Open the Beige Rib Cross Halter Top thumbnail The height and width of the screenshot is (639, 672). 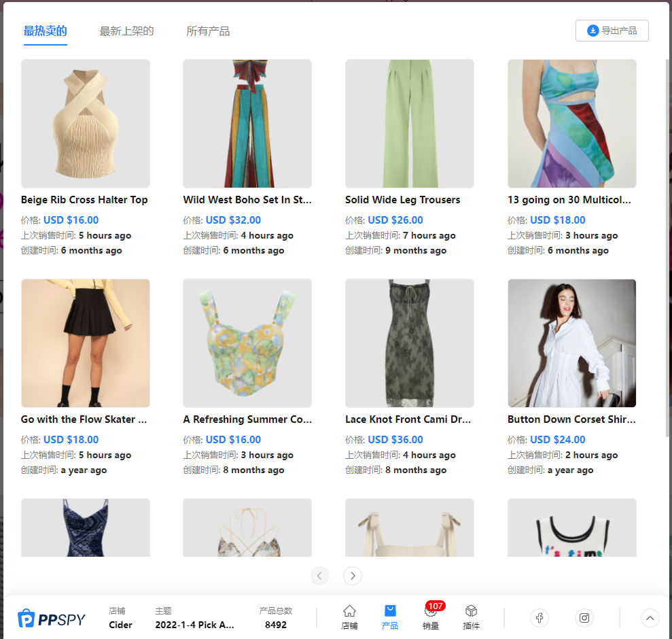[x=86, y=124]
